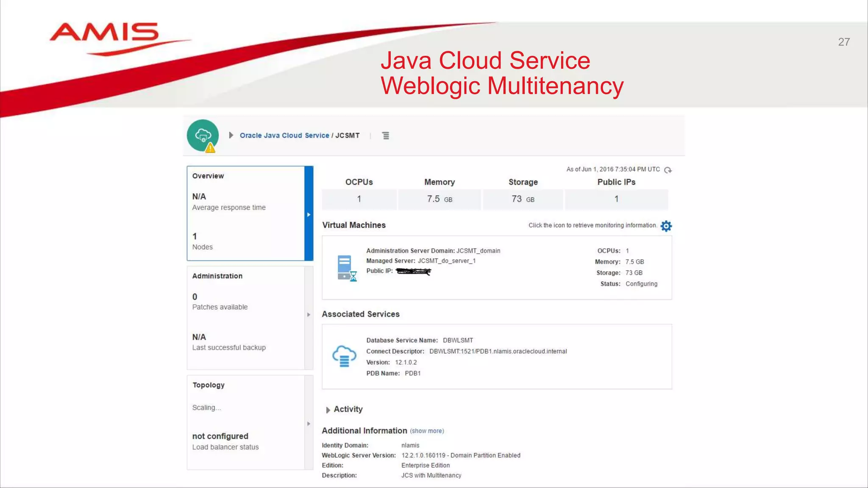Click the Virtual Machines heading
The image size is (868, 488).
tap(354, 225)
